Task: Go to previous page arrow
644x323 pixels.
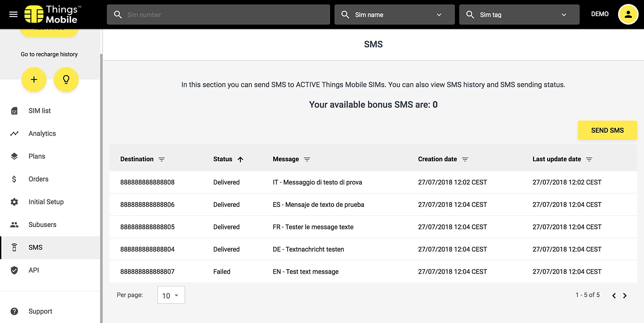Action: [x=614, y=295]
